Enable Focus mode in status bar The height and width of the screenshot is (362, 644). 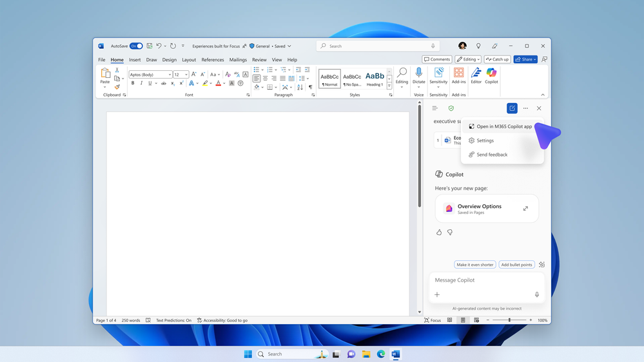tap(433, 320)
